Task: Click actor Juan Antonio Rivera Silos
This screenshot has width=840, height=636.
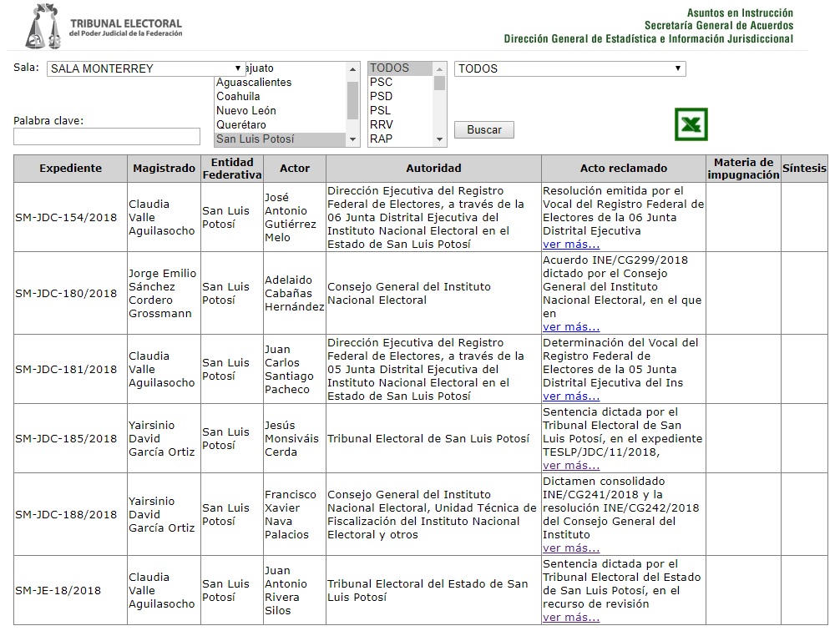Action: click(x=286, y=591)
